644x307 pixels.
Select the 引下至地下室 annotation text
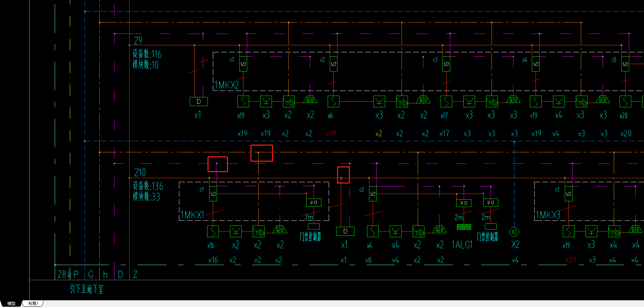(x=87, y=289)
